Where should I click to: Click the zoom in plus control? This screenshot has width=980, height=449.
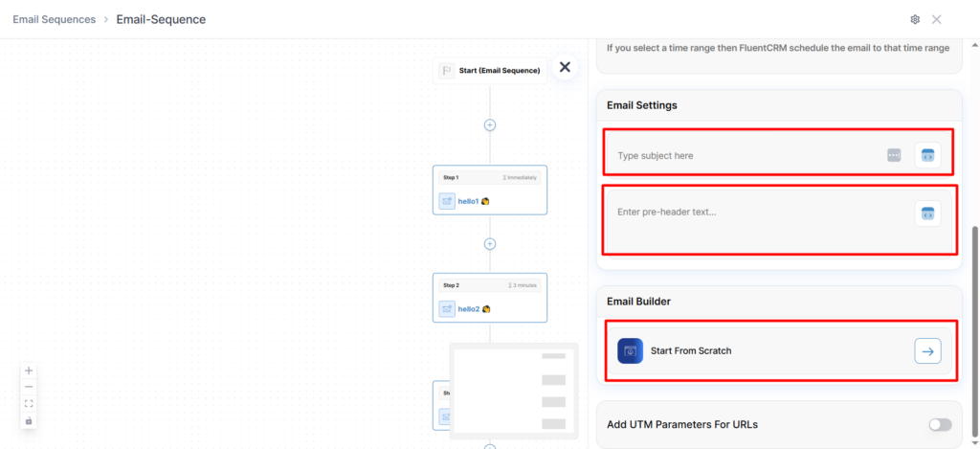click(29, 370)
